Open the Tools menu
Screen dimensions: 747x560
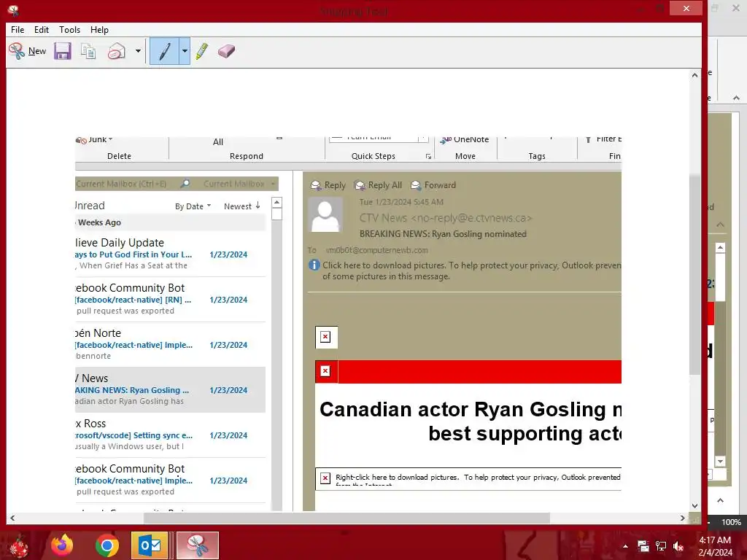69,29
